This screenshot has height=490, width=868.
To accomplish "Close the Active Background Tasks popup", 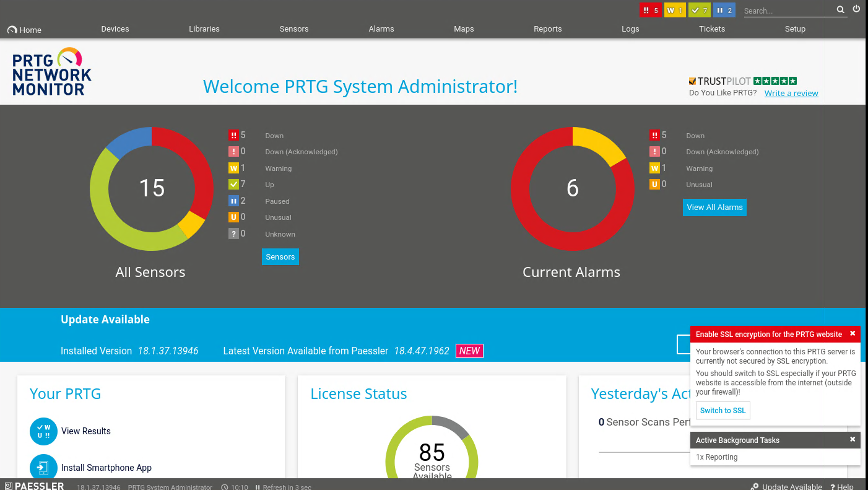I will [x=853, y=439].
